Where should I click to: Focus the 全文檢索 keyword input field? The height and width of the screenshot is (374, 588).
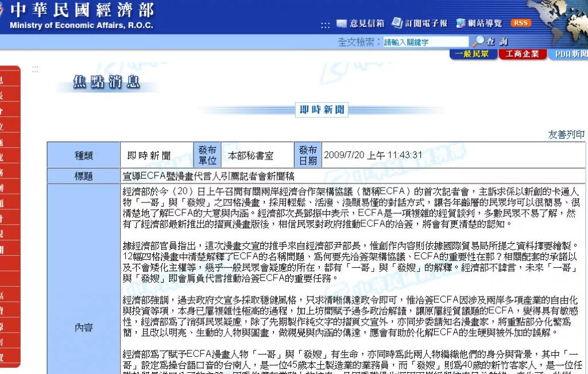[x=425, y=42]
